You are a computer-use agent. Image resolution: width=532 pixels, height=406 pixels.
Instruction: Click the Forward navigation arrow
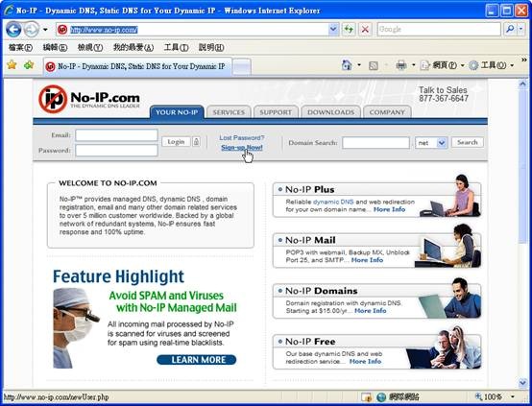click(x=32, y=30)
